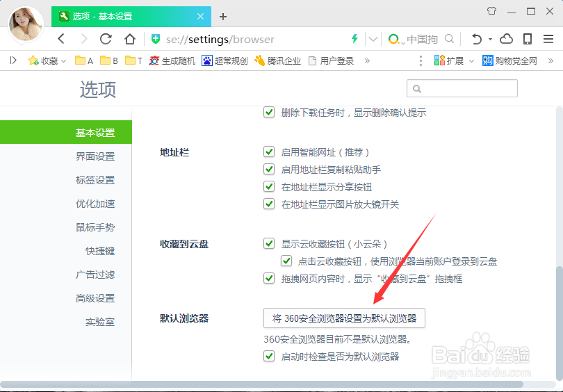Screen dimensions: 563x392
Task: Switch to 优化加速 settings
Action: (95, 204)
